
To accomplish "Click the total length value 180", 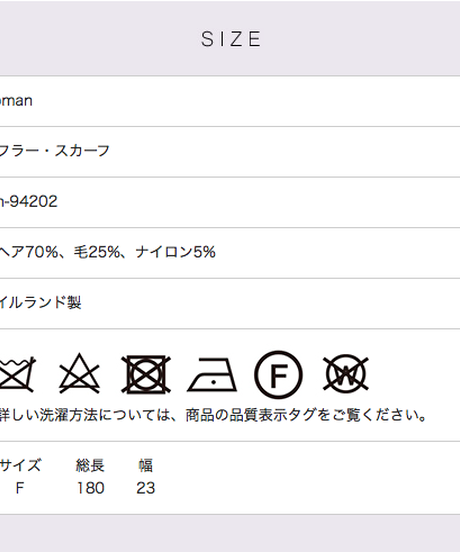I will (x=90, y=488).
